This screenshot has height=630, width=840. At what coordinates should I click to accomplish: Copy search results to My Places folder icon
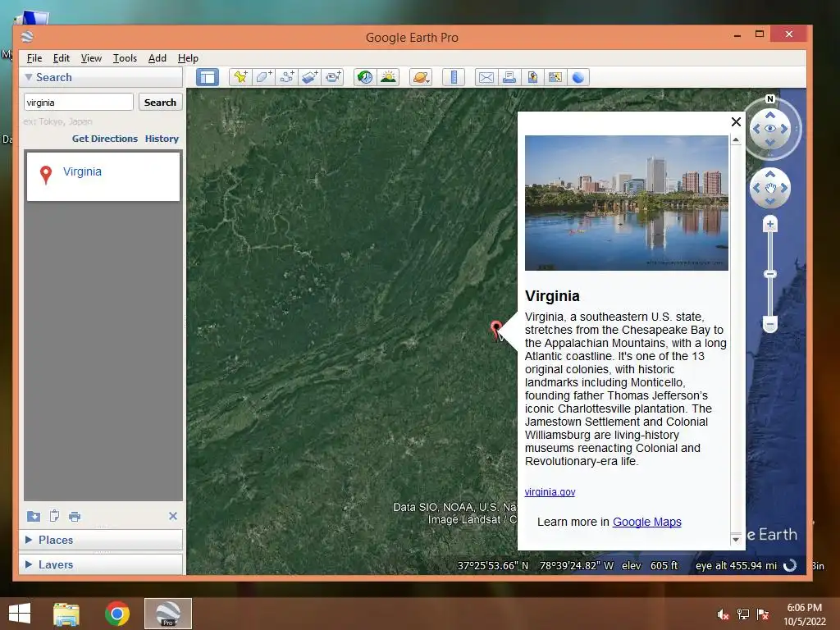[33, 516]
